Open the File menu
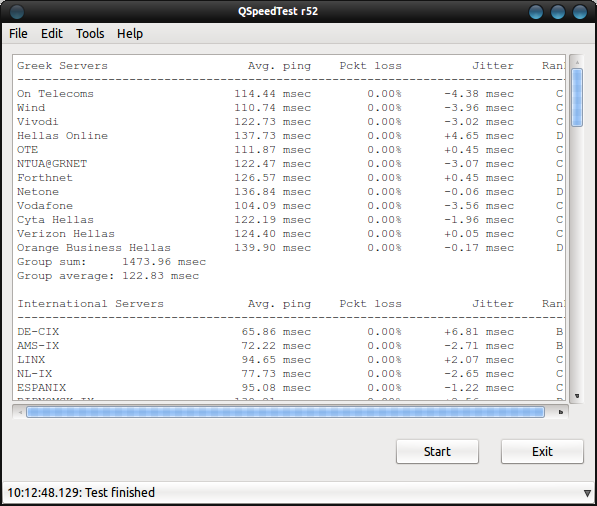Screen dimensions: 597x506 (18, 34)
